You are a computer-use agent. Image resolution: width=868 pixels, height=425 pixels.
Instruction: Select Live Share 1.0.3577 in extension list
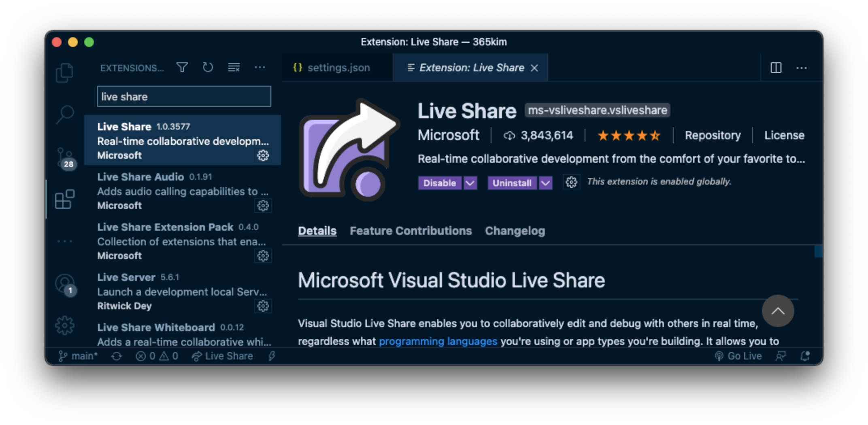182,140
